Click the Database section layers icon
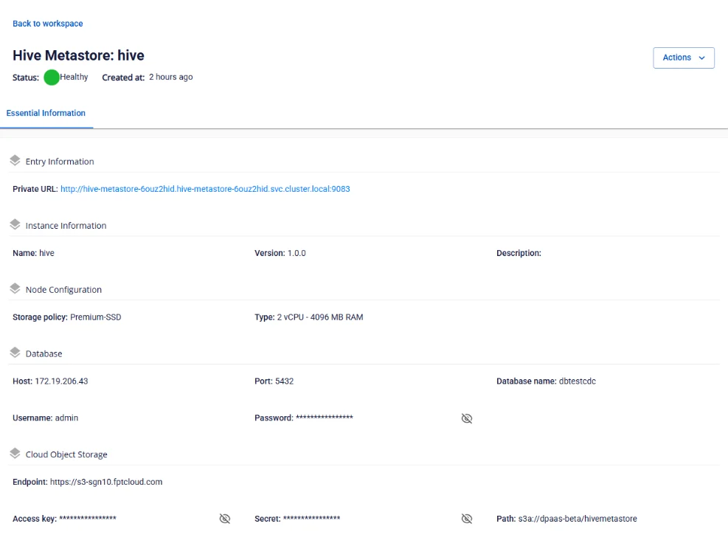This screenshot has height=560, width=728. click(15, 353)
